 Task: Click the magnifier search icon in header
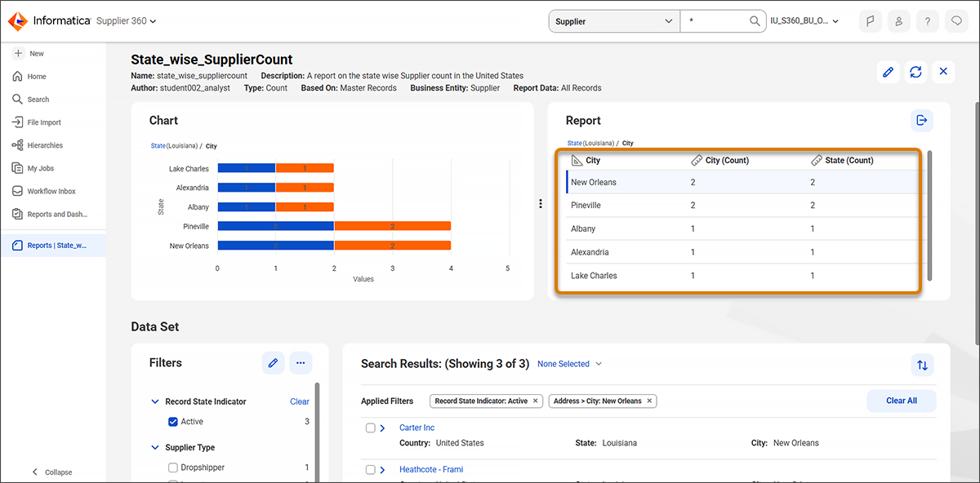[755, 21]
